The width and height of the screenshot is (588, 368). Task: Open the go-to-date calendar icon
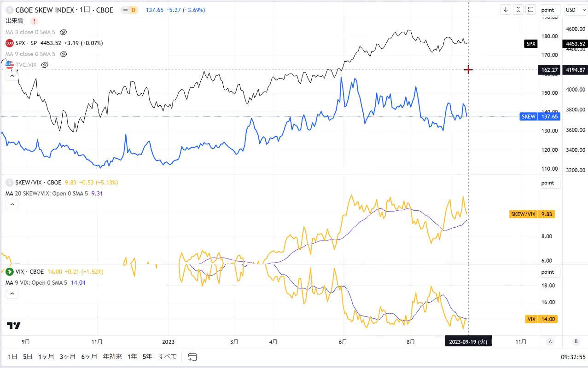tap(192, 356)
